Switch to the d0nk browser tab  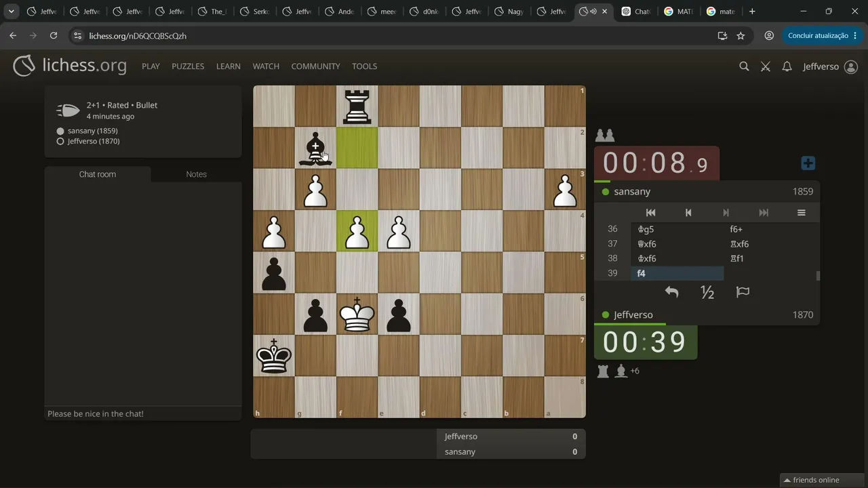[425, 12]
